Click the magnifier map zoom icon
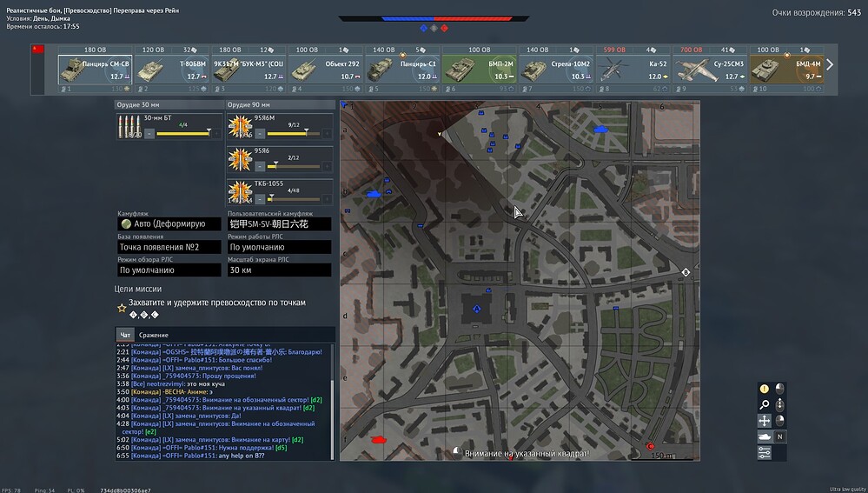Screen dimensions: 868x493 point(765,405)
